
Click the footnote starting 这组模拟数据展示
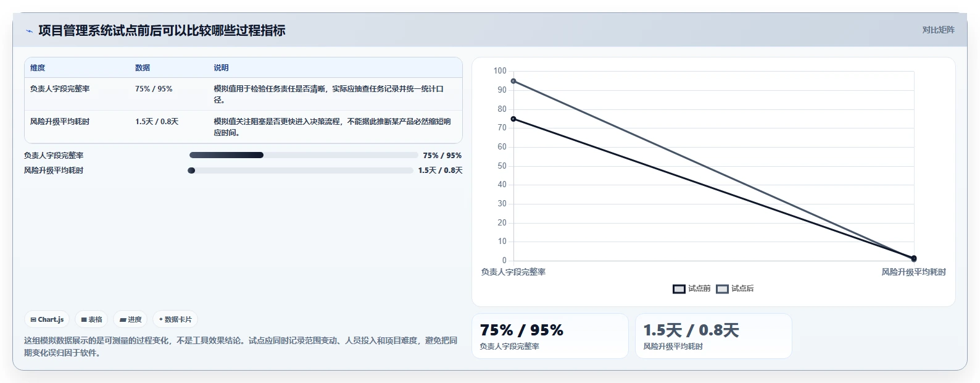(241, 347)
